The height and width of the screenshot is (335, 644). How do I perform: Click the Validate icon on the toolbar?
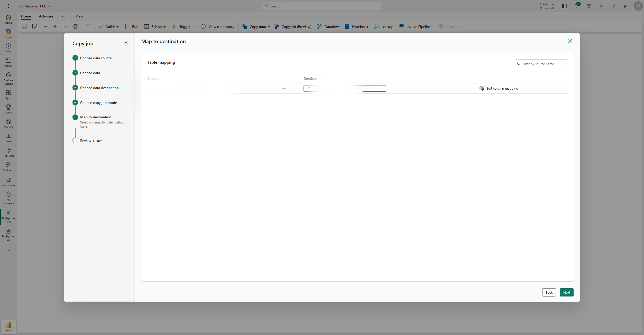101,26
